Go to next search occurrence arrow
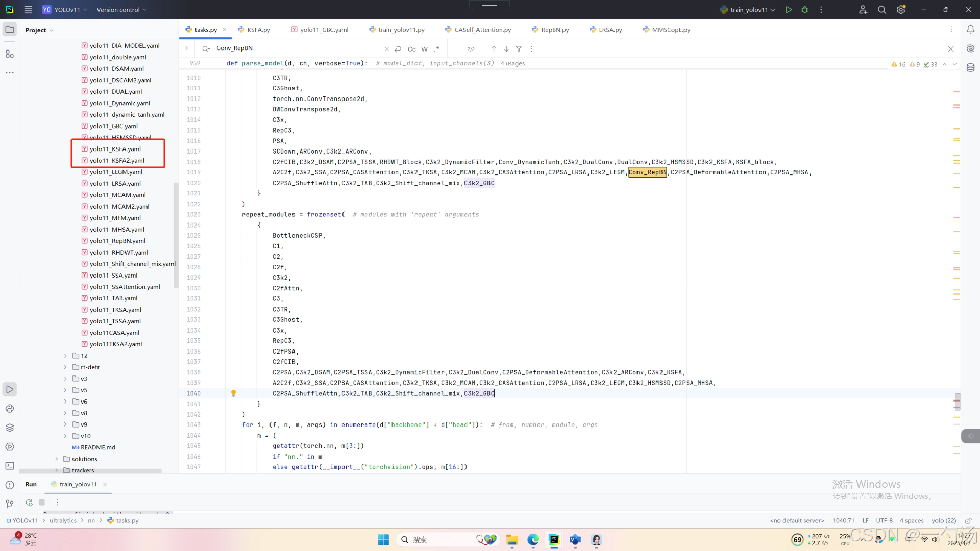980x551 pixels. tap(506, 49)
